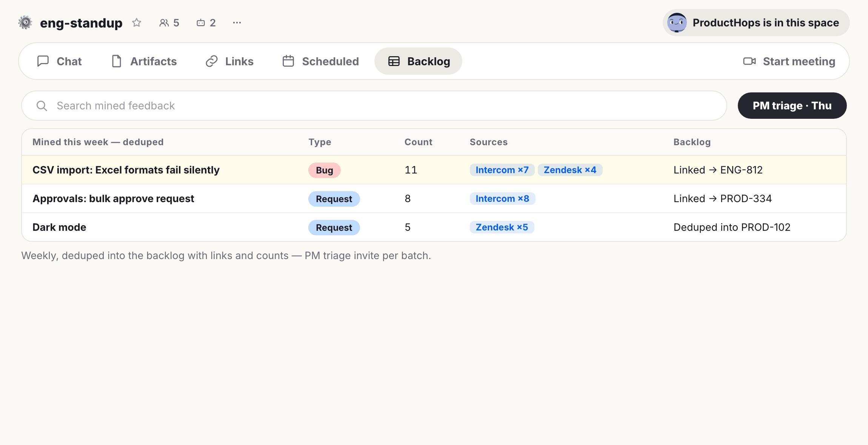Open the bots list showing 2
This screenshot has height=445, width=868.
pos(206,23)
